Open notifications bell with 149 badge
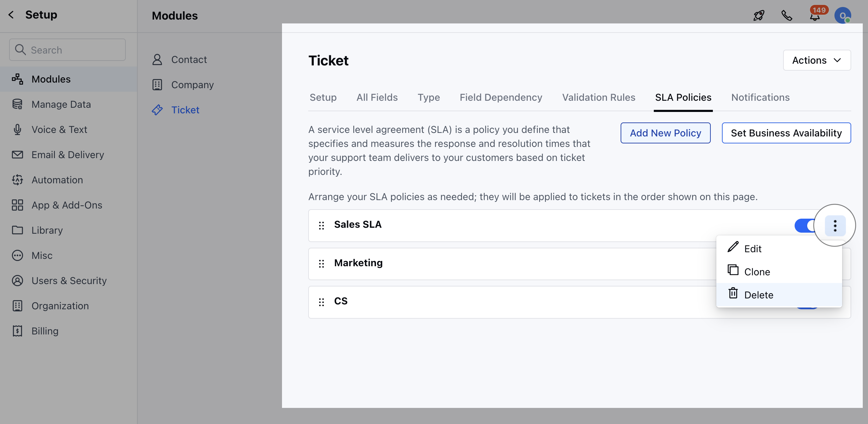This screenshot has width=868, height=424. coord(815,16)
